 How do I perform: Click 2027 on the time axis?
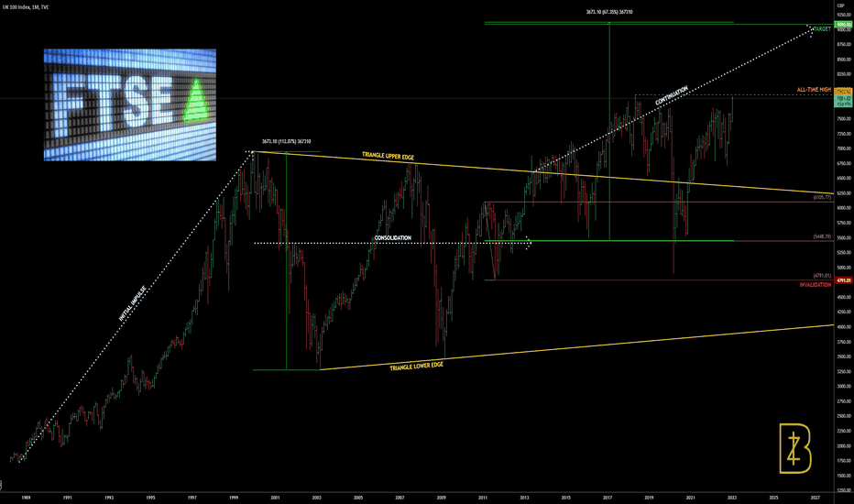click(x=816, y=498)
